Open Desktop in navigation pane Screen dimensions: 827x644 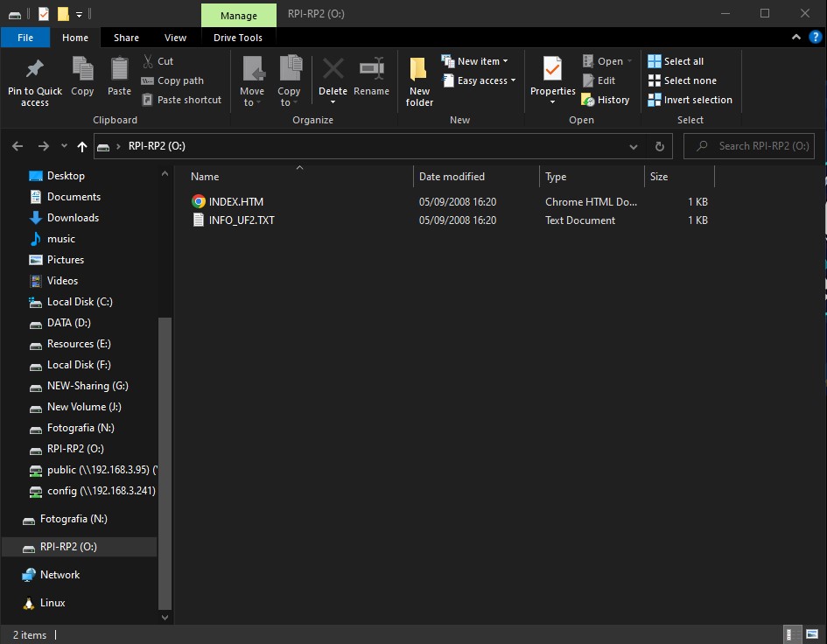(x=66, y=176)
